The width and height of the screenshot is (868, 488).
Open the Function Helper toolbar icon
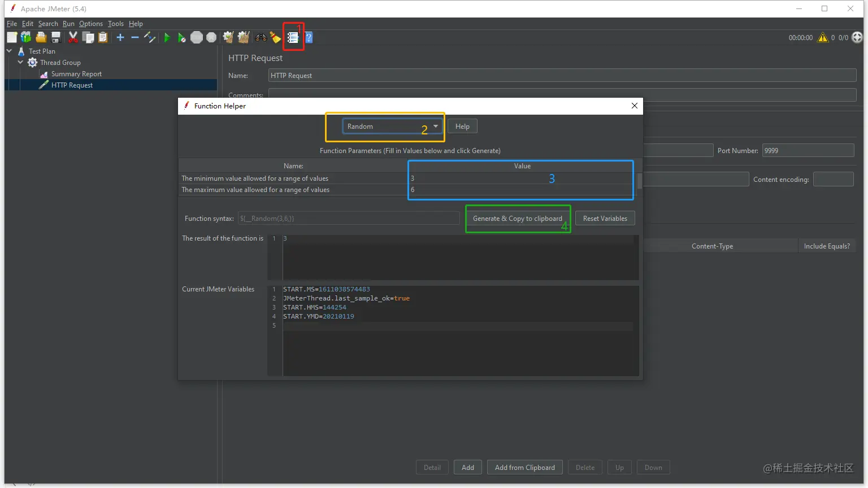tap(293, 37)
